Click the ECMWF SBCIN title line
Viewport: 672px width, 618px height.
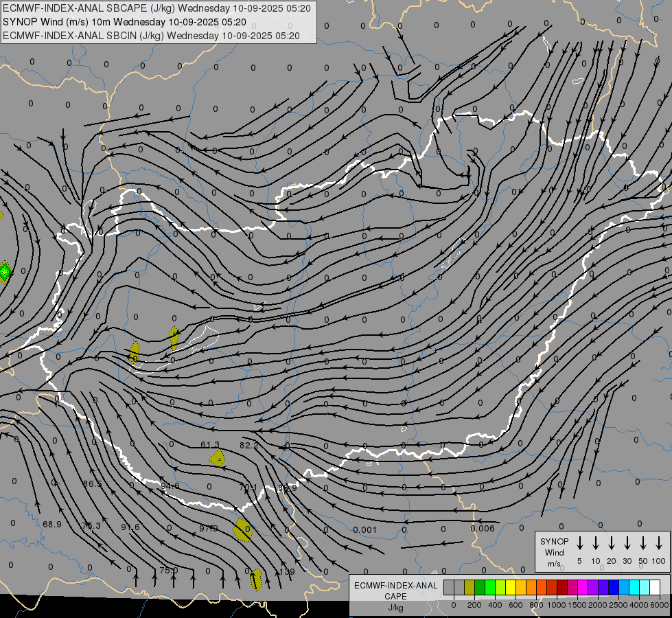coord(151,36)
